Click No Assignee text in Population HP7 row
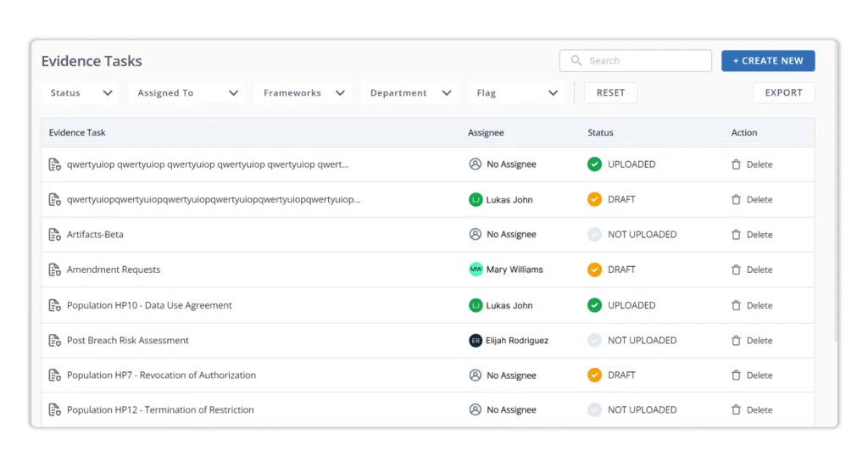Viewport: 868px width, 467px height. pyautogui.click(x=511, y=375)
